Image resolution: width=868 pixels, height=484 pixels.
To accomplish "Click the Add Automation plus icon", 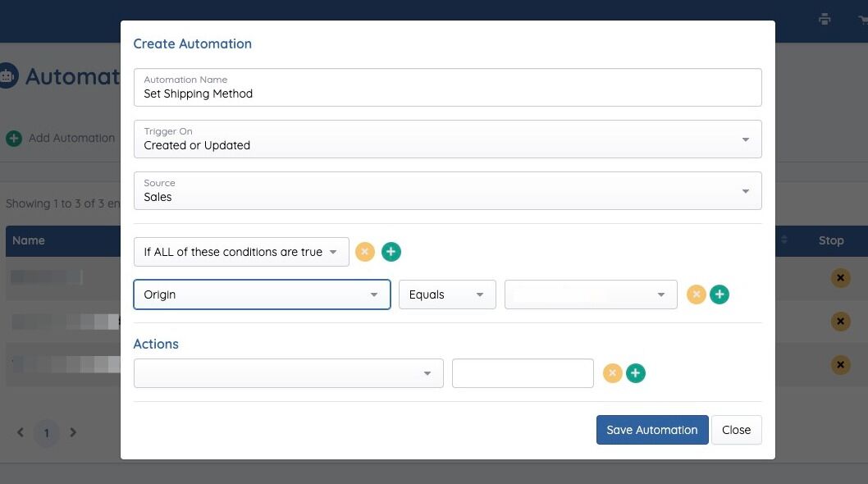I will pyautogui.click(x=14, y=138).
